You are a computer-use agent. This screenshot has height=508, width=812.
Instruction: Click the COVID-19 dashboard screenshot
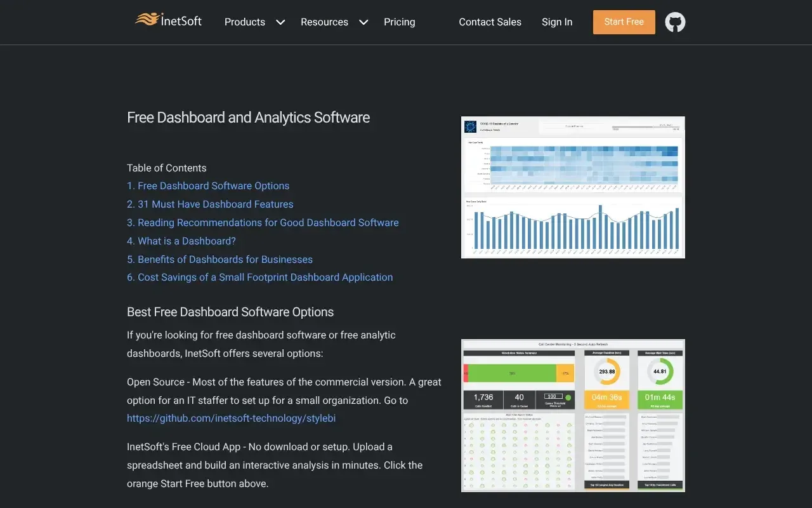(572, 187)
